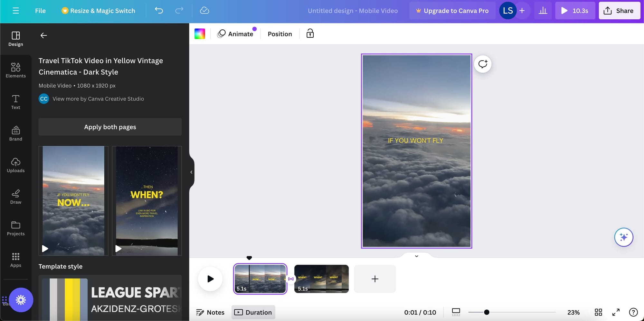Play the 'NOW...' template preview
This screenshot has width=644, height=321.
click(45, 248)
